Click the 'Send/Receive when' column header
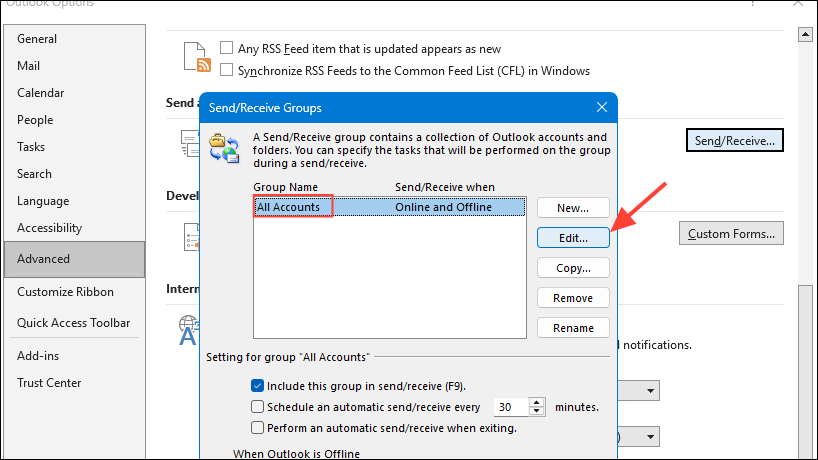 coord(444,187)
